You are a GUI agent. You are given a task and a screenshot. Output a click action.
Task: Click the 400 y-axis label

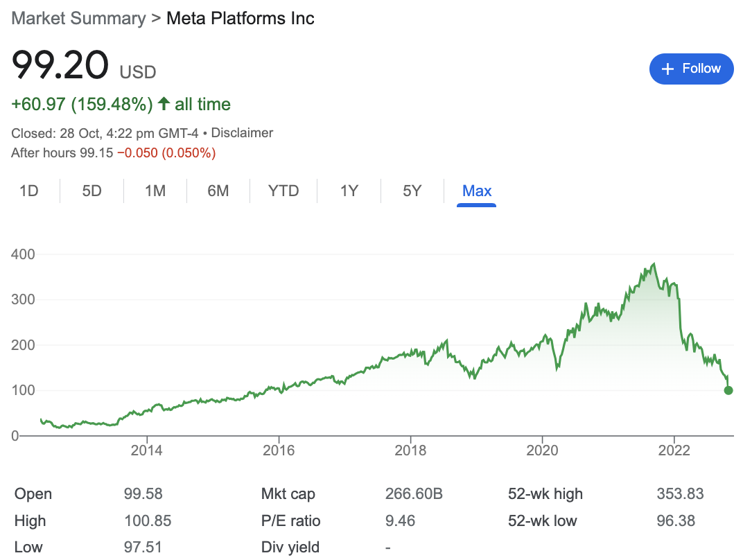[x=24, y=254]
